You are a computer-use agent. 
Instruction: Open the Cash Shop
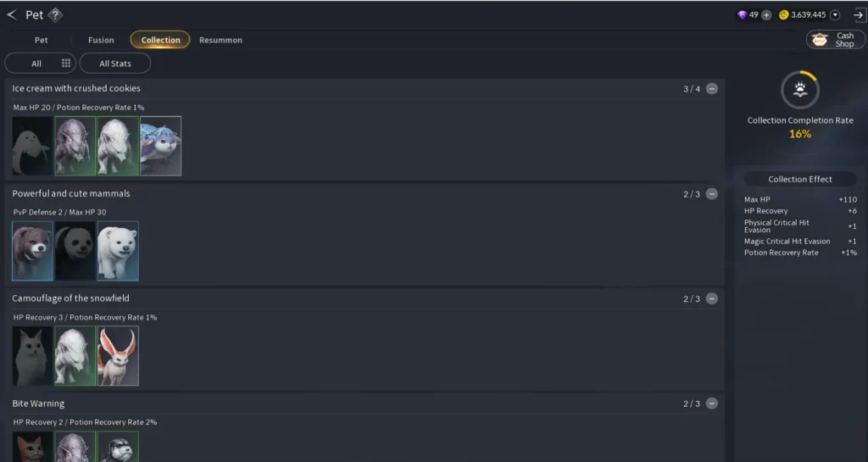click(835, 40)
